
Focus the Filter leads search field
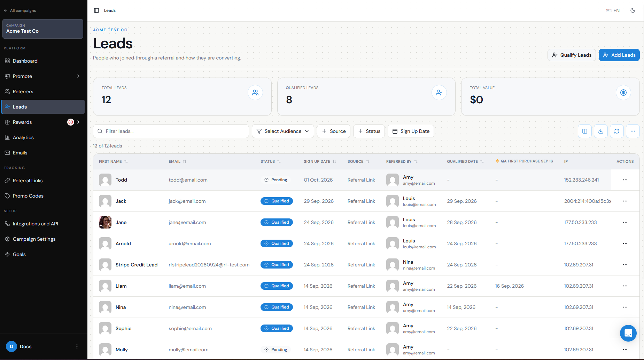click(171, 131)
